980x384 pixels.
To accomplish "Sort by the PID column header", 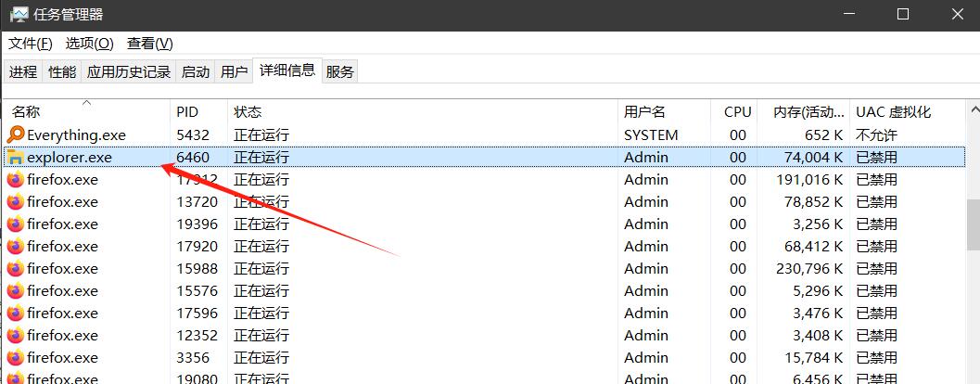I will click(x=198, y=111).
